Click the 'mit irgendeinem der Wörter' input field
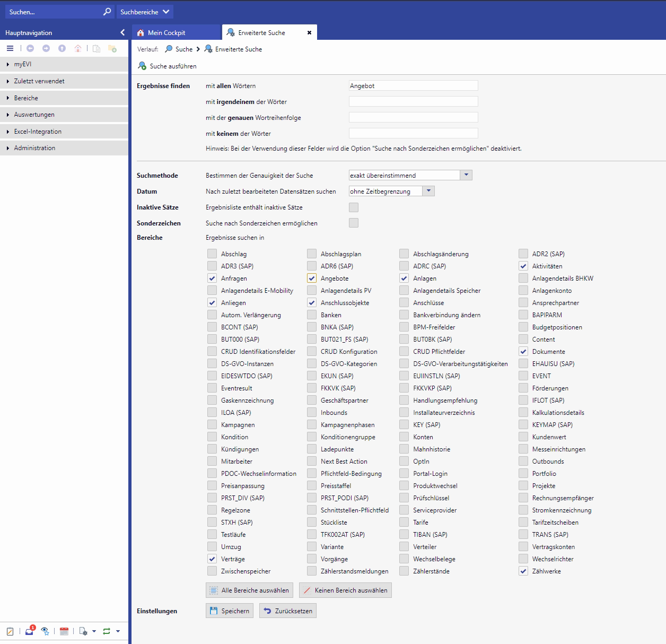 [413, 101]
